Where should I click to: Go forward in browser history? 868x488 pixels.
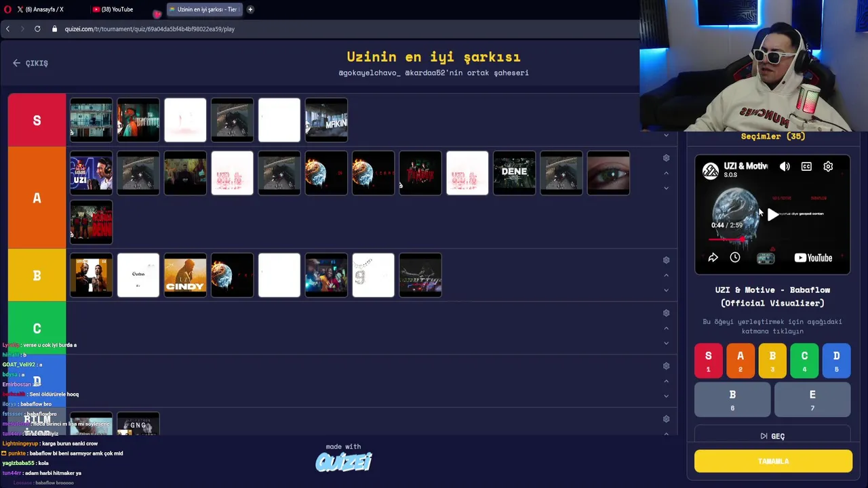coord(22,28)
